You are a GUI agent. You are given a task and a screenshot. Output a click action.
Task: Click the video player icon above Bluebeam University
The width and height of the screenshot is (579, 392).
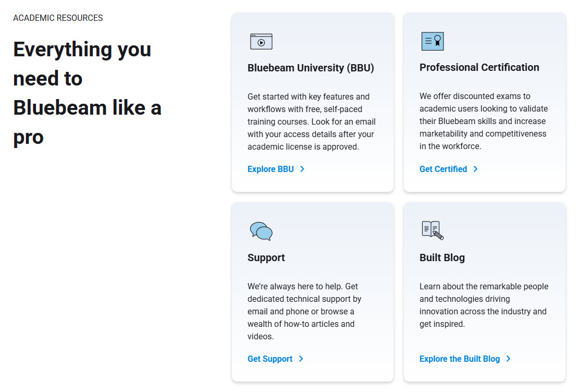[x=261, y=41]
